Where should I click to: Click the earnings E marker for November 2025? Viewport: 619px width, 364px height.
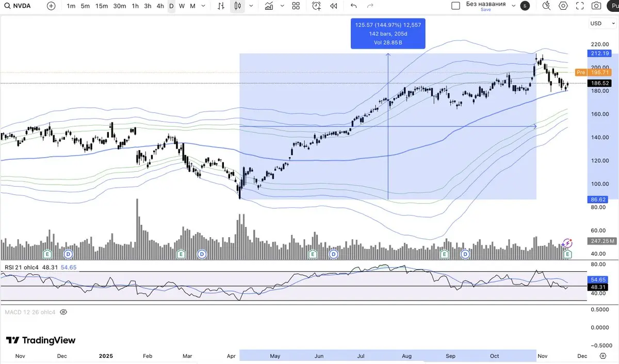pos(567,254)
